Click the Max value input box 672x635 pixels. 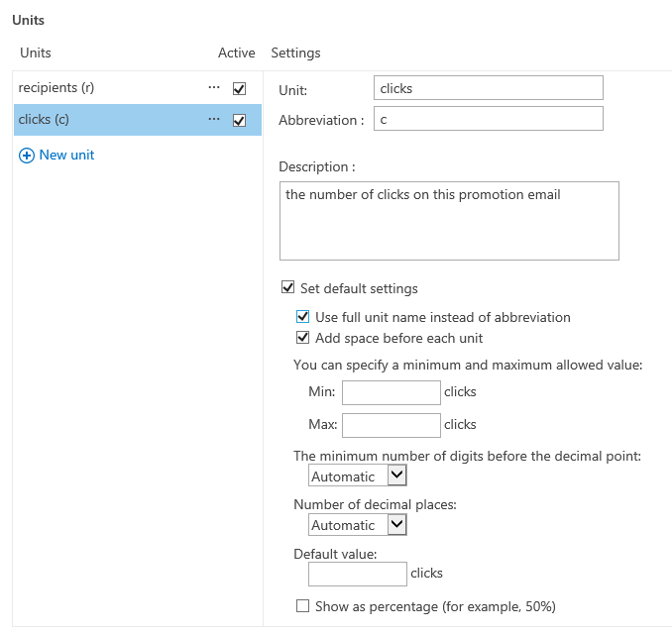coord(391,425)
